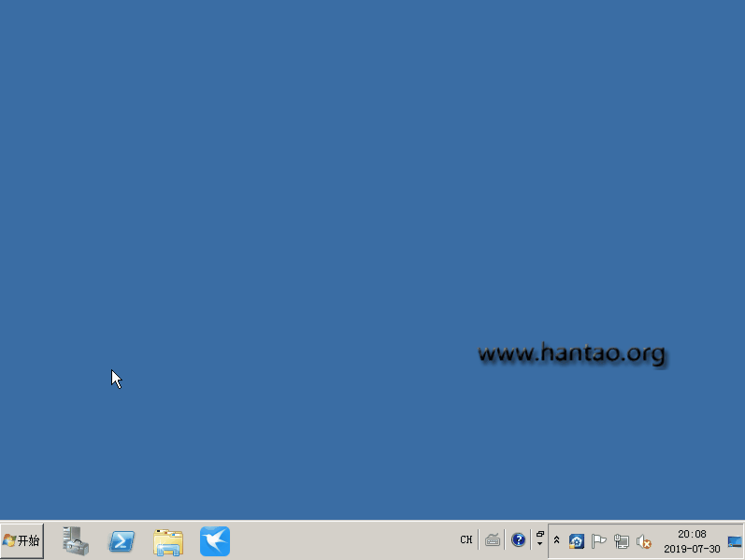Click the language bar restore button
This screenshot has width=745, height=560.
539,534
